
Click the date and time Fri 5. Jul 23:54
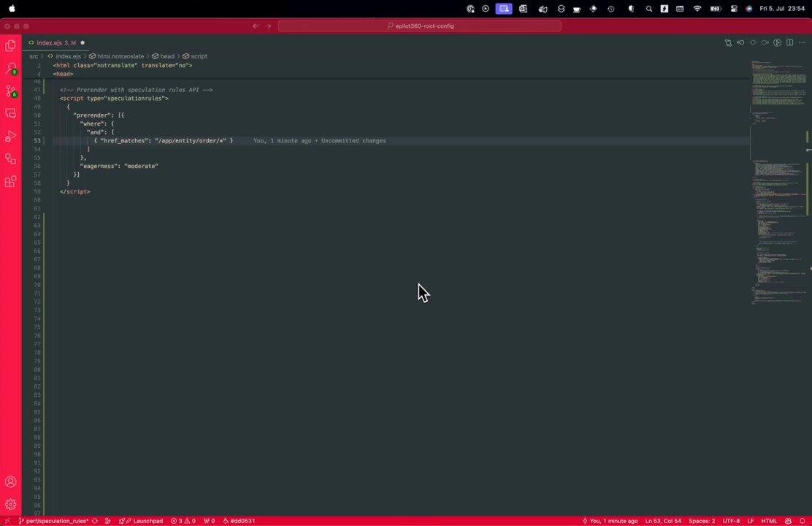782,9
